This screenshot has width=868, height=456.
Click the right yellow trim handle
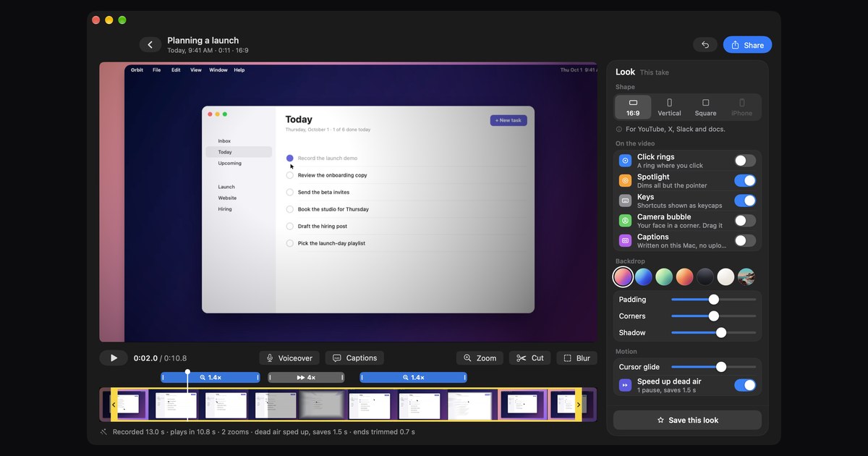point(578,405)
